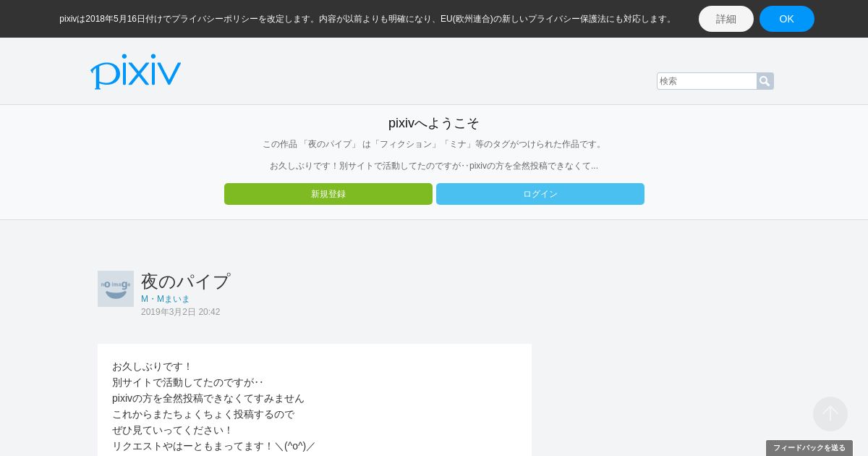Screen dimensions: 868x456
Task: Click the pixivへようこそ heading
Action: [434, 123]
